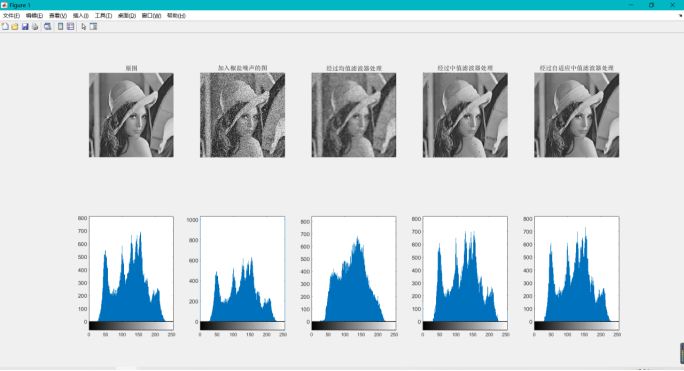Print the figure with the printer icon
Viewport: 684px width, 371px height.
(x=35, y=27)
